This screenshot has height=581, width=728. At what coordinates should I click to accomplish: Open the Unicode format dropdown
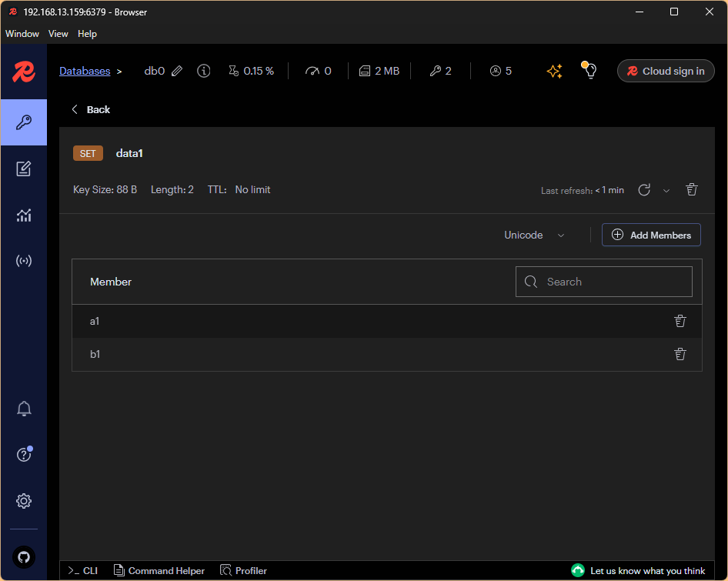pyautogui.click(x=534, y=235)
